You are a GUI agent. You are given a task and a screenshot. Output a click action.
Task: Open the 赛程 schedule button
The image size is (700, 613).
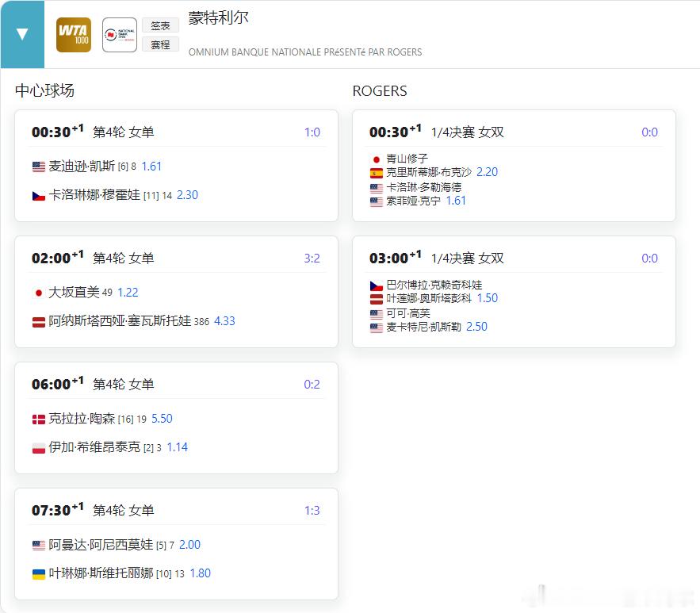point(160,44)
